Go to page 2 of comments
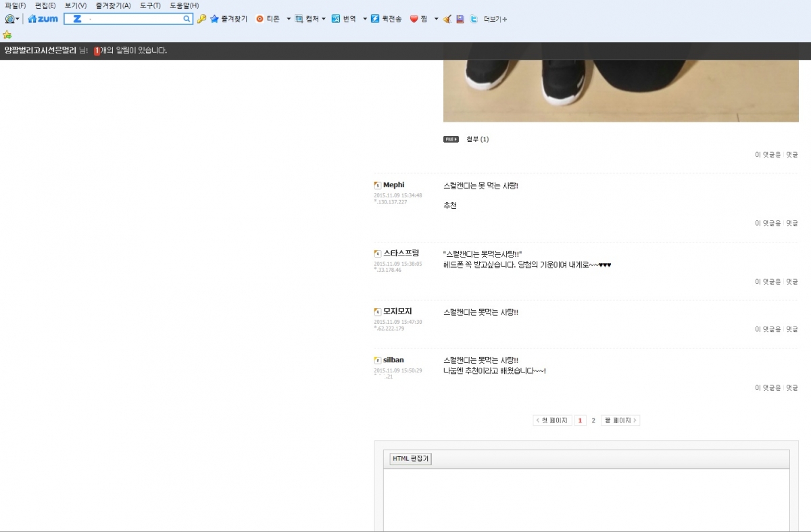811x532 pixels. coord(593,420)
